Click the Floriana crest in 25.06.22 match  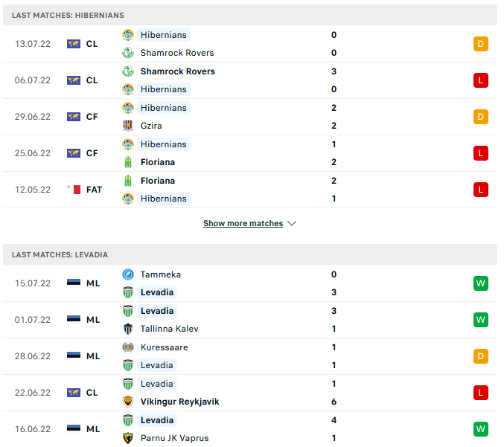(x=128, y=162)
